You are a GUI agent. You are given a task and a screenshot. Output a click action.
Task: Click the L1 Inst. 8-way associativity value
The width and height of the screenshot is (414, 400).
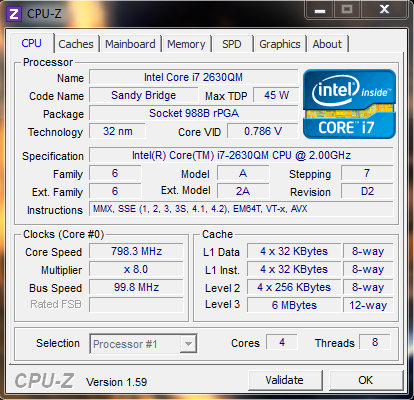pyautogui.click(x=368, y=269)
